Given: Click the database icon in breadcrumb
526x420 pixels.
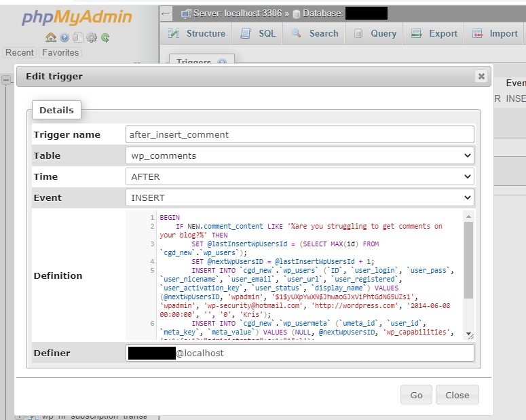Looking at the screenshot, I should [x=296, y=14].
